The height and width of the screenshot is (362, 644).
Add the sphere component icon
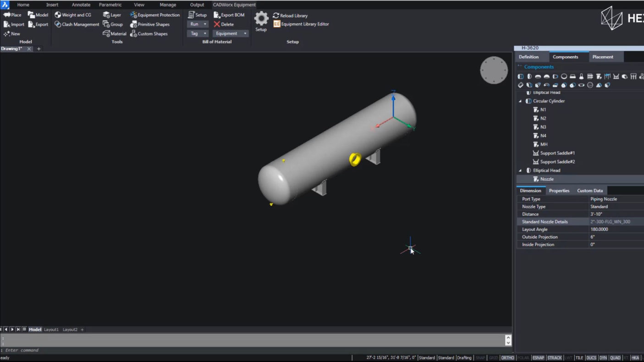click(x=590, y=85)
